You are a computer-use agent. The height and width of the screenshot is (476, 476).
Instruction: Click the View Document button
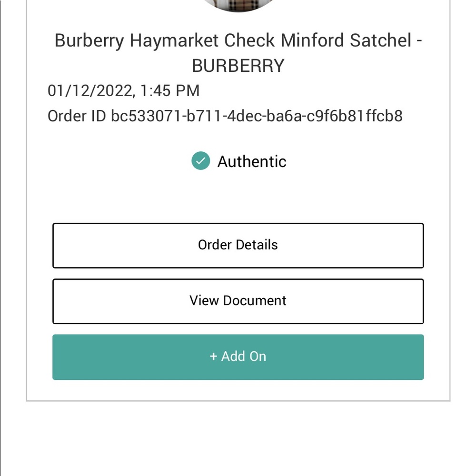pyautogui.click(x=238, y=301)
